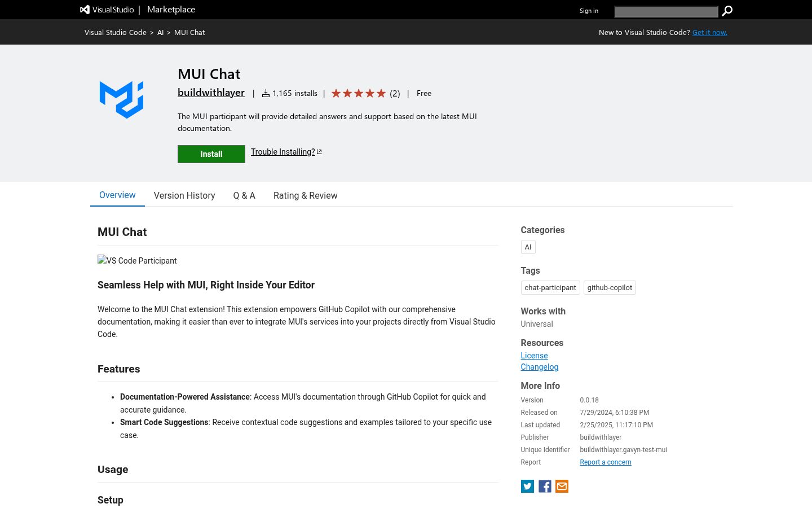Share the extension via email icon
This screenshot has height=508, width=812.
tap(562, 487)
